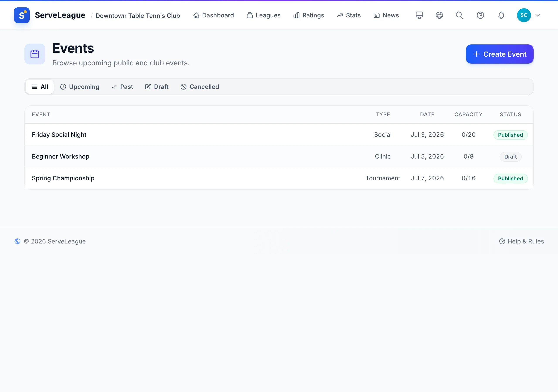
Task: Click the ServeLeague logo icon
Action: tap(22, 15)
